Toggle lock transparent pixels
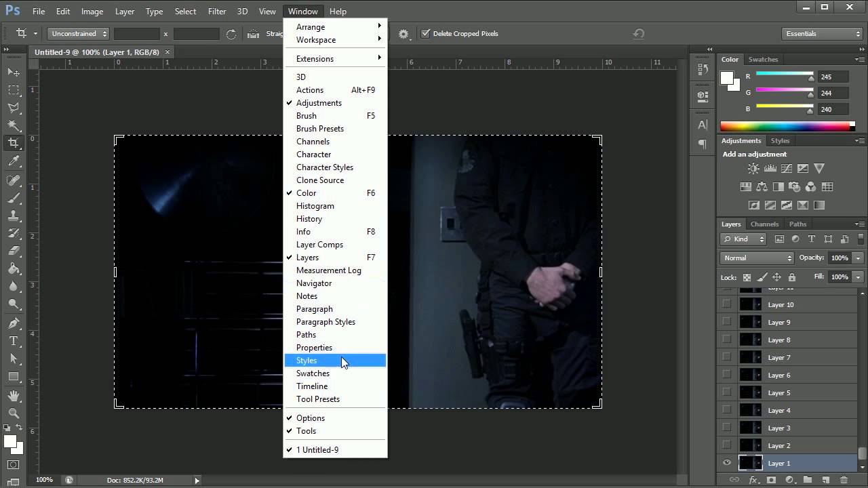The height and width of the screenshot is (488, 868). [747, 277]
